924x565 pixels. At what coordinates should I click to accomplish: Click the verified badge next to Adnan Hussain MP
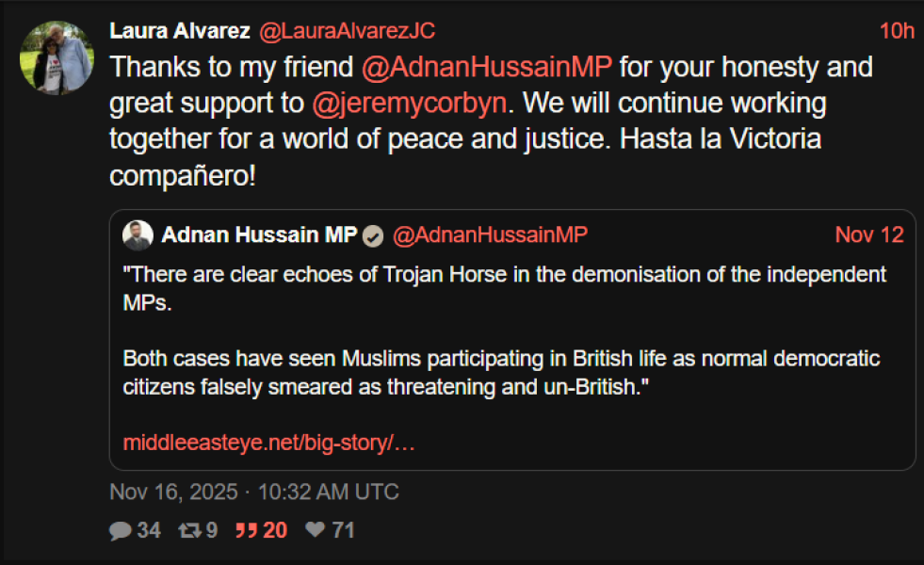pyautogui.click(x=372, y=236)
